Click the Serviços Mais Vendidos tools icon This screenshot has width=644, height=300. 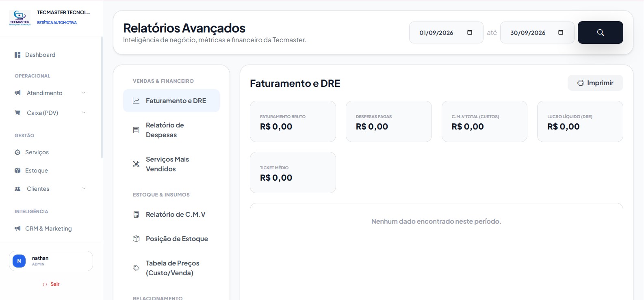[136, 164]
